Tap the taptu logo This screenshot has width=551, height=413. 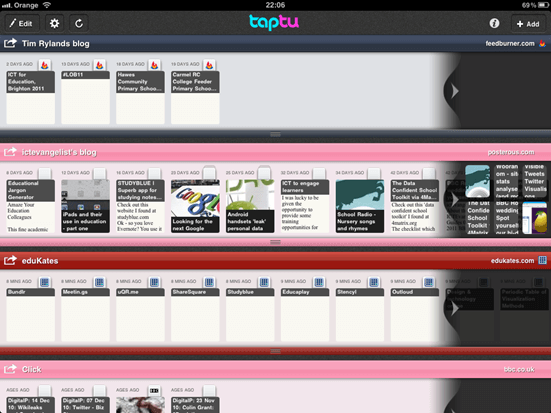[274, 22]
